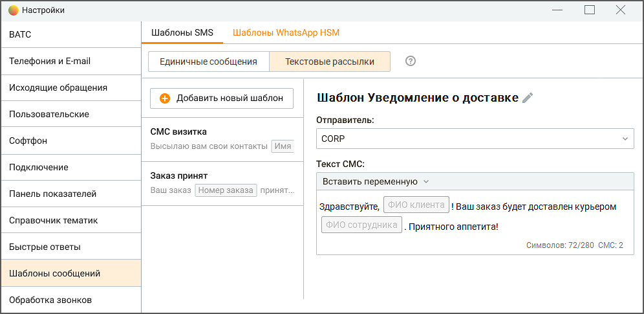Open Панель показателей section
The height and width of the screenshot is (314, 644).
tap(70, 194)
